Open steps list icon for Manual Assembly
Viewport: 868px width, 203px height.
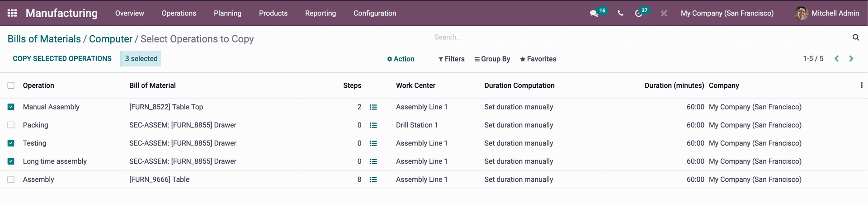(x=373, y=107)
